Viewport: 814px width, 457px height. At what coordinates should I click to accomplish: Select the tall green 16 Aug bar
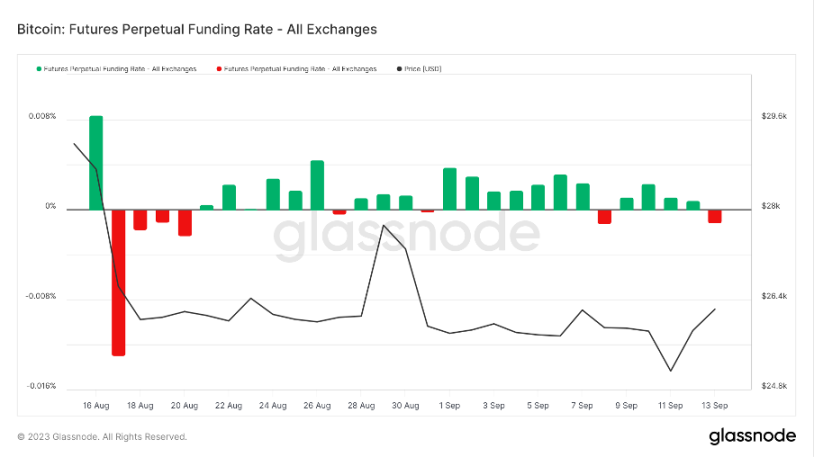[x=96, y=163]
